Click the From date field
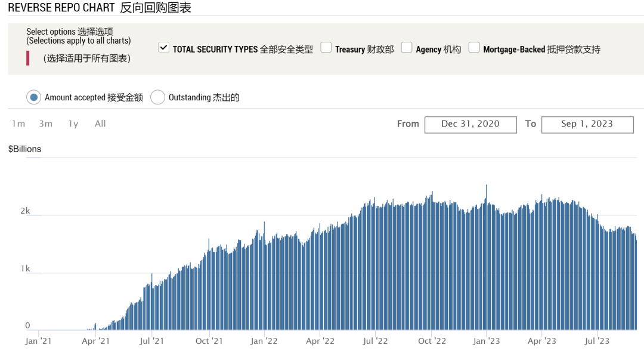 point(470,124)
